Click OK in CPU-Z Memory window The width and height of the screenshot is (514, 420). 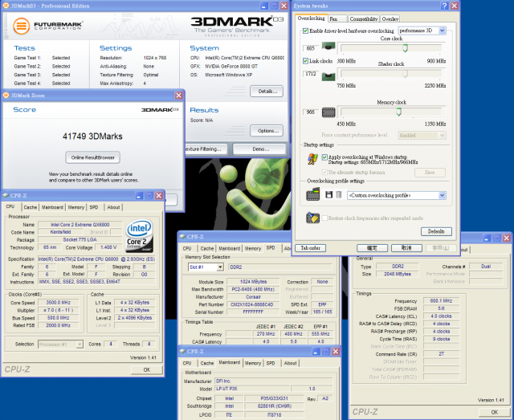pyautogui.click(x=494, y=412)
